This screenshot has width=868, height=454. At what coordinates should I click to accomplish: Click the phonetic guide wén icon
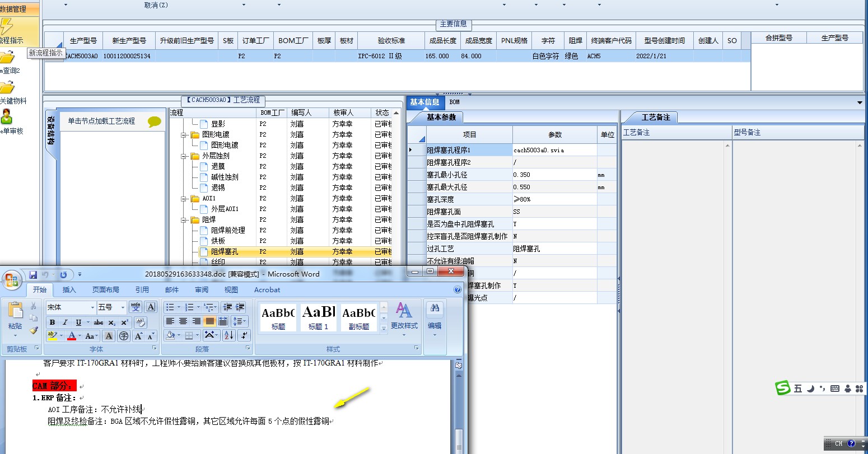pyautogui.click(x=136, y=307)
